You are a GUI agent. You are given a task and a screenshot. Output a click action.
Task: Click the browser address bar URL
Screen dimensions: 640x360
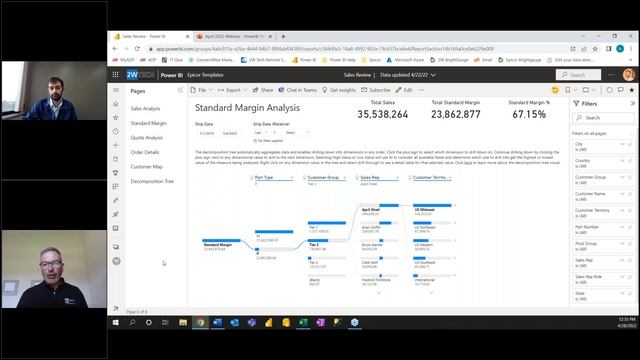tap(324, 49)
